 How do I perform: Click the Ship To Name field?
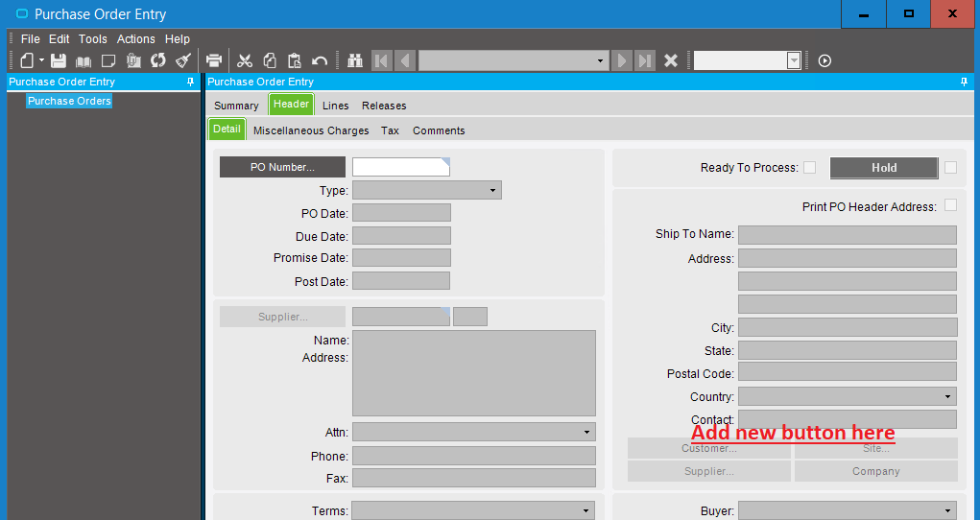(x=848, y=235)
